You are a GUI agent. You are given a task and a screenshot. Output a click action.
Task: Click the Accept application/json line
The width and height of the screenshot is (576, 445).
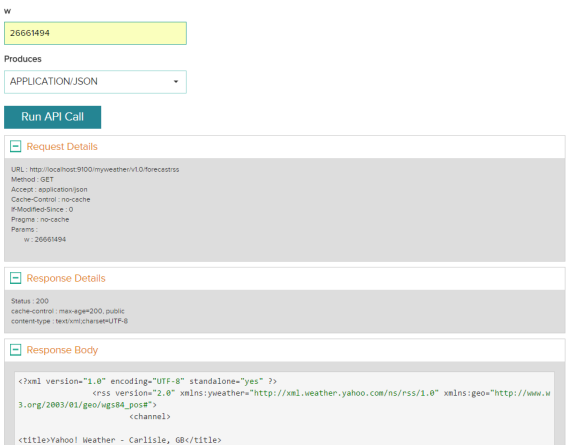(x=49, y=189)
